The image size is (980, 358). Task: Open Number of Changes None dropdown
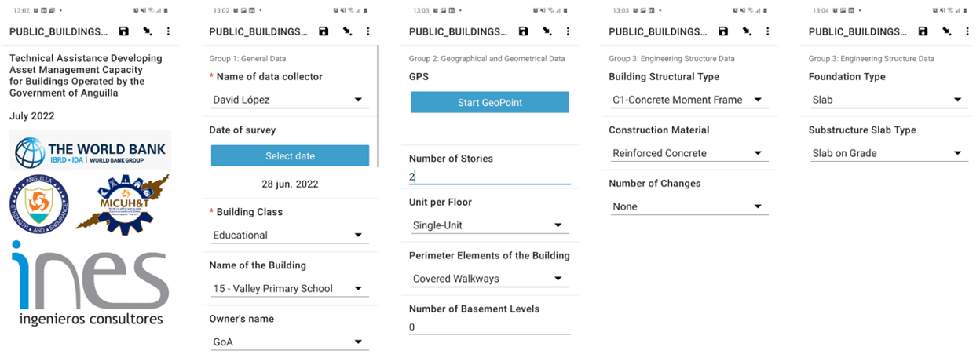[689, 206]
